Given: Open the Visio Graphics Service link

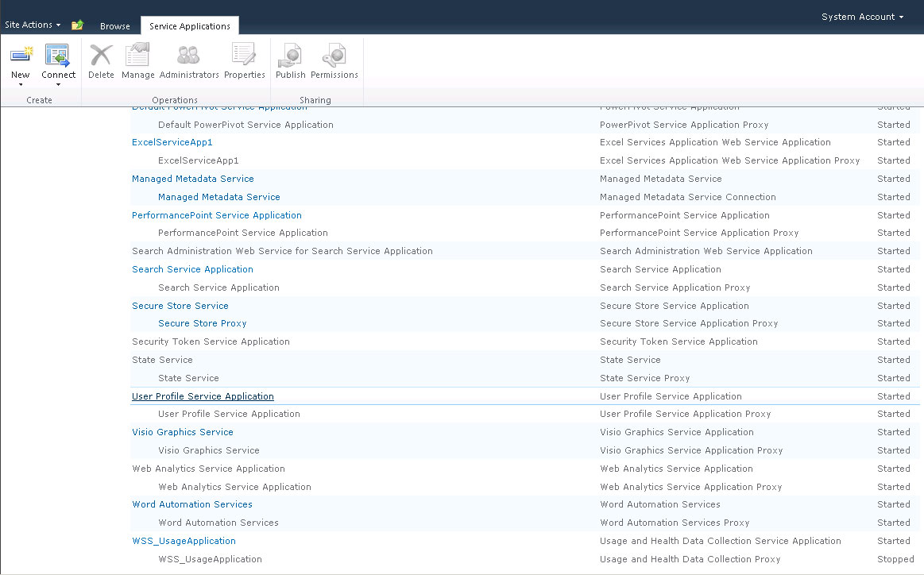Looking at the screenshot, I should [x=182, y=432].
